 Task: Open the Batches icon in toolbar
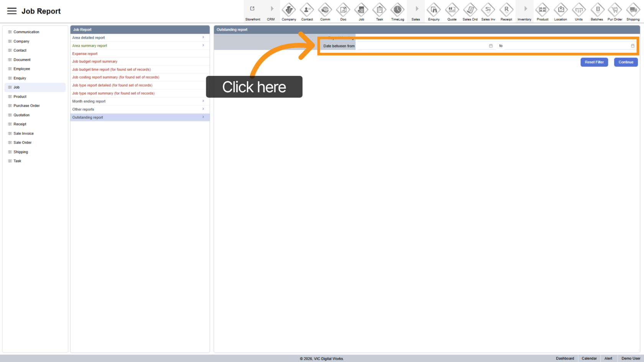(597, 10)
